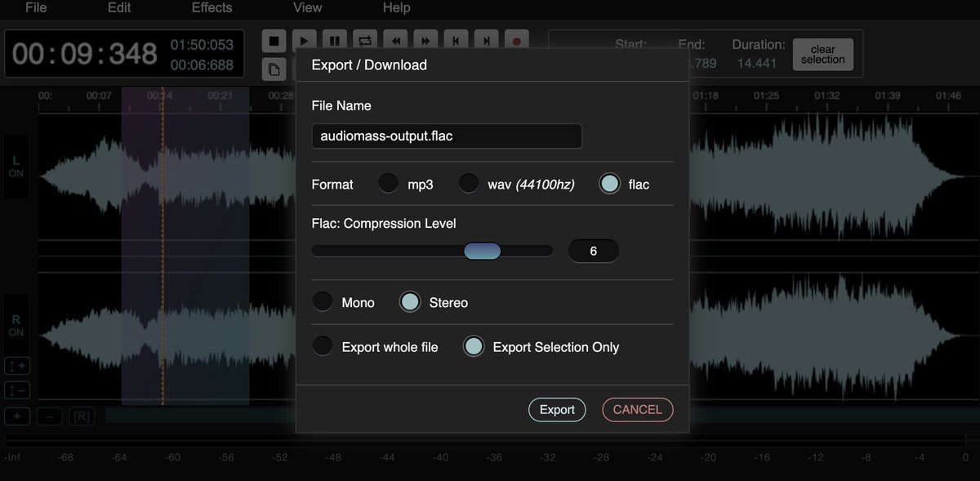
Task: Click the audiomass-output.flac file name field
Action: tap(446, 136)
